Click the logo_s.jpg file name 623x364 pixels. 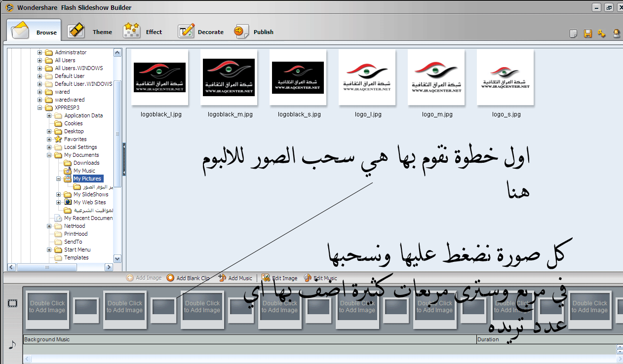pyautogui.click(x=506, y=114)
